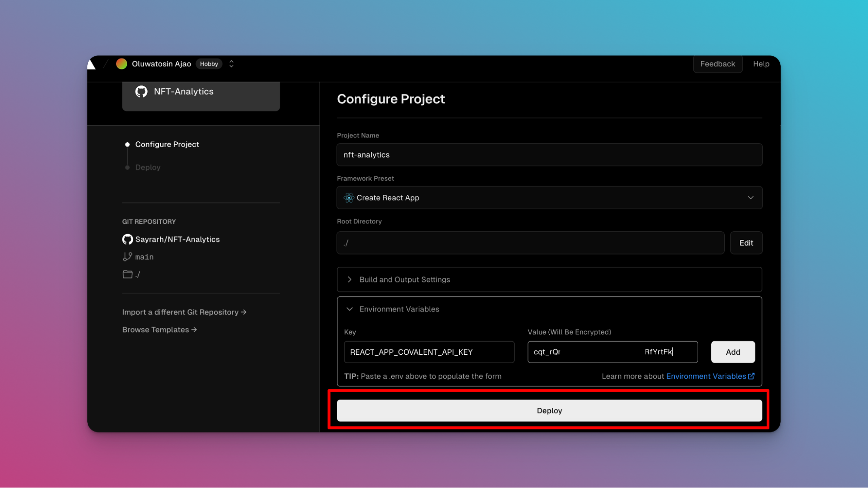Click the Hobby plan badge
The width and height of the screenshot is (868, 488).
(x=209, y=64)
